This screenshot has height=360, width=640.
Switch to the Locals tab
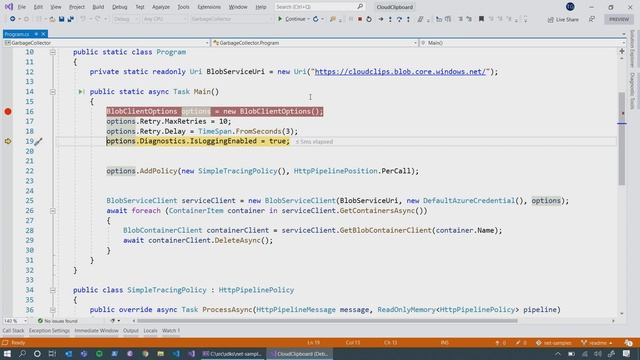coord(150,331)
